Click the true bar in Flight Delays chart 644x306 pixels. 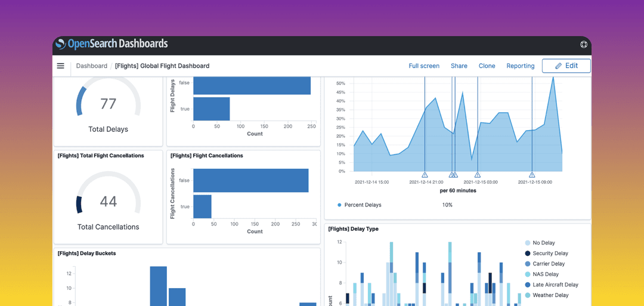[x=212, y=109]
